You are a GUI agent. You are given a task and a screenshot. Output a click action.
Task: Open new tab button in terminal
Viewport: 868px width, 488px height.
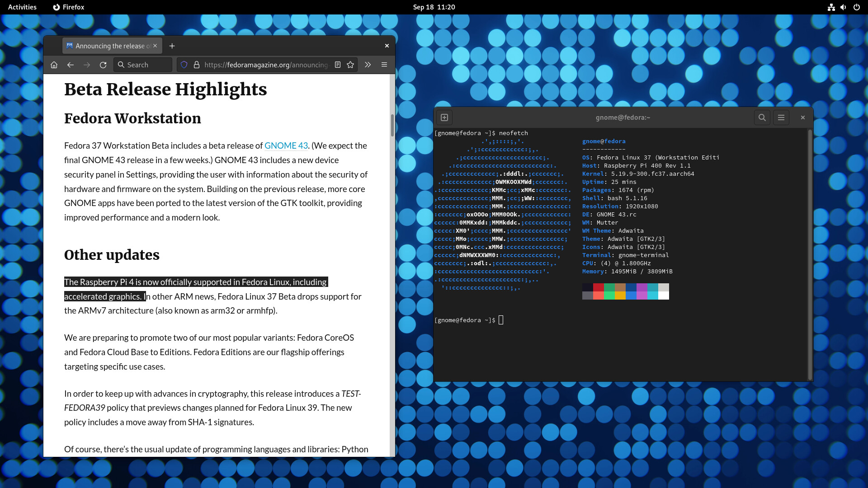point(444,117)
